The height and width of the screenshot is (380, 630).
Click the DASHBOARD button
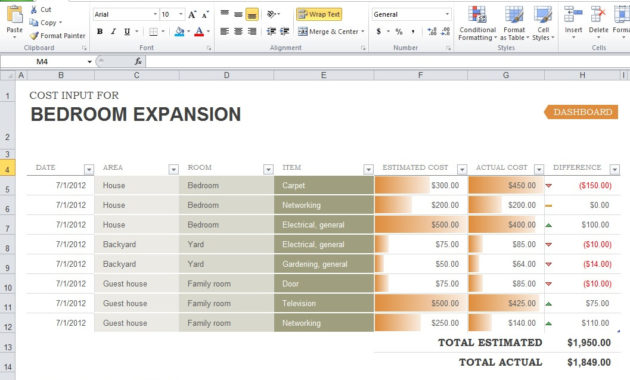[581, 112]
